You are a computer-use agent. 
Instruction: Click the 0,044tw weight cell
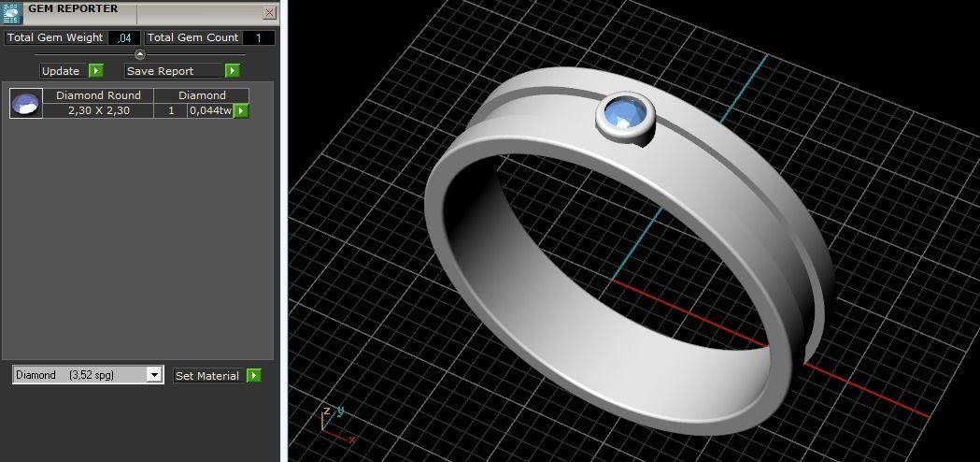pyautogui.click(x=210, y=110)
